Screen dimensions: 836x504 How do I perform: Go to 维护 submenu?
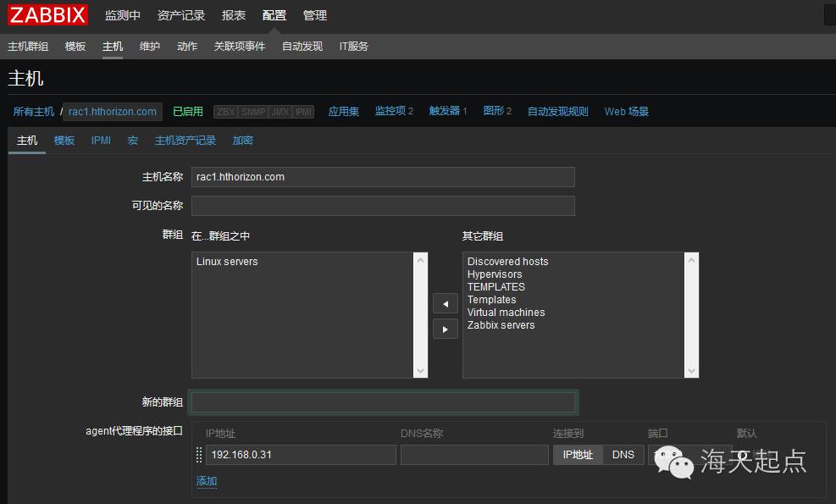click(150, 47)
